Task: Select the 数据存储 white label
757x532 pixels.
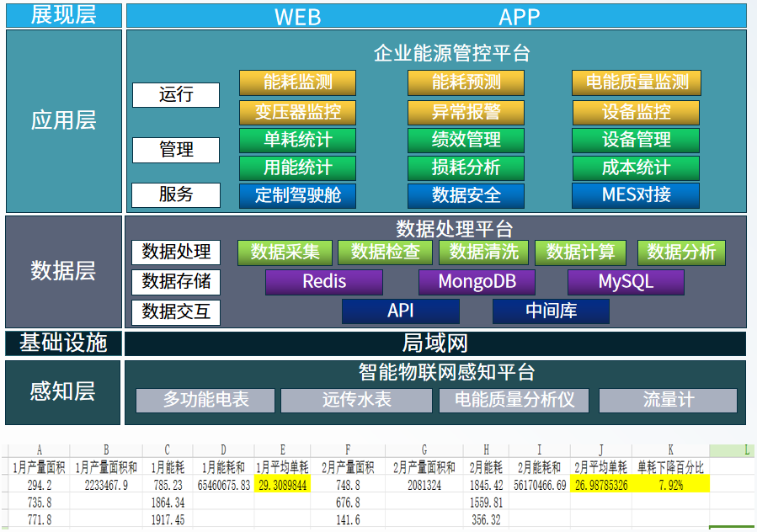Action: [x=176, y=282]
